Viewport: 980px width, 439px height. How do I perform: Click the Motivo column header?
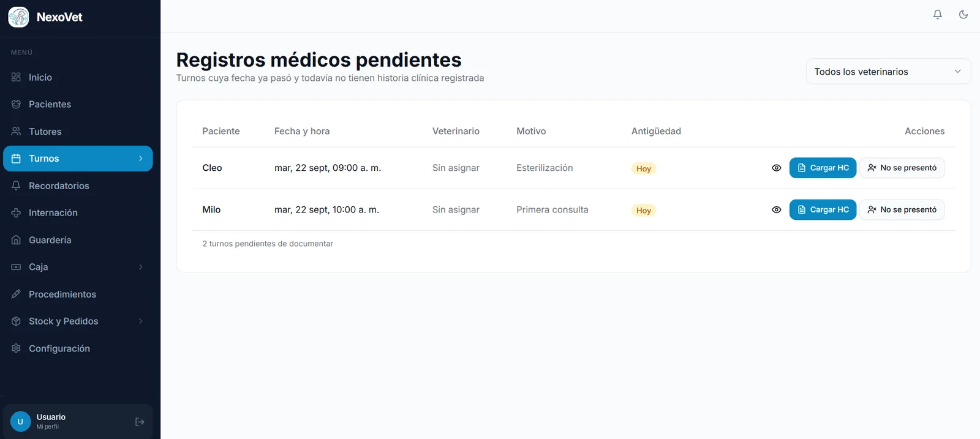click(531, 131)
